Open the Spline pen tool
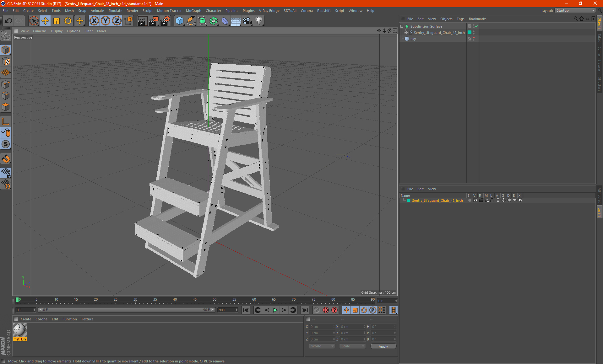The height and width of the screenshot is (364, 603). click(191, 21)
